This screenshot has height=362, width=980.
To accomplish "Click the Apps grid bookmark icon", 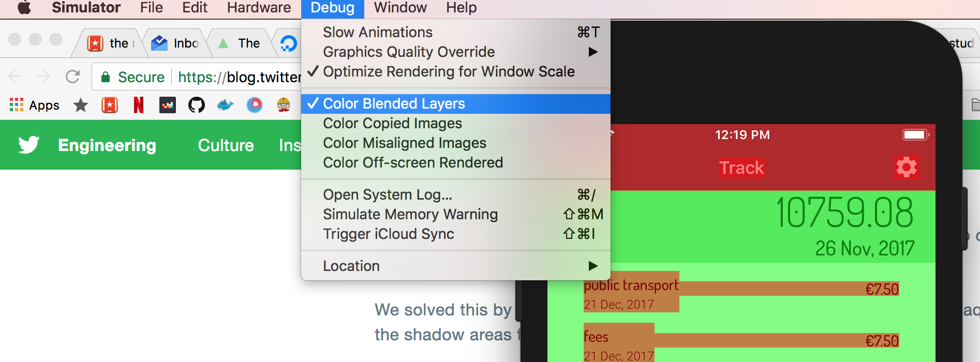I will coord(17,105).
